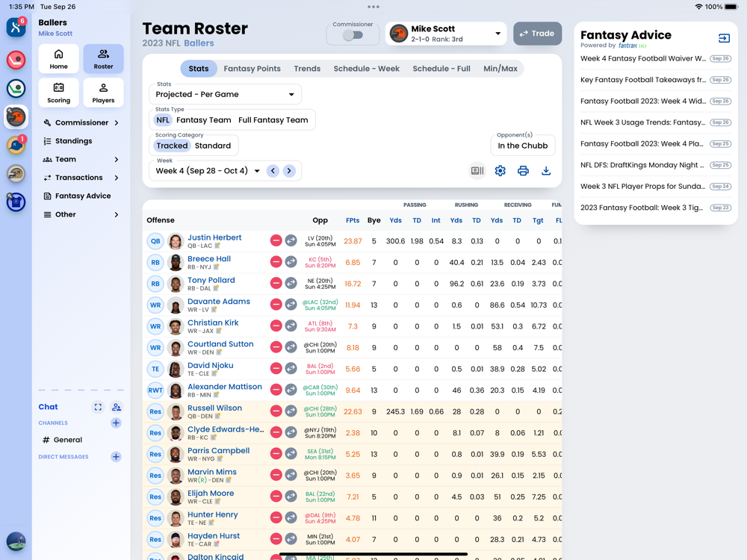Screen dimensions: 747x560
Task: Open Justin Herbert player link
Action: click(214, 237)
